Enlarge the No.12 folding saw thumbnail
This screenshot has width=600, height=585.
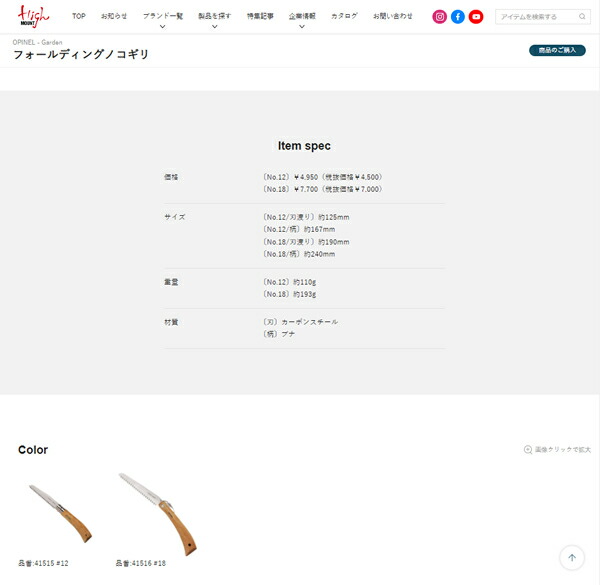(x=60, y=513)
